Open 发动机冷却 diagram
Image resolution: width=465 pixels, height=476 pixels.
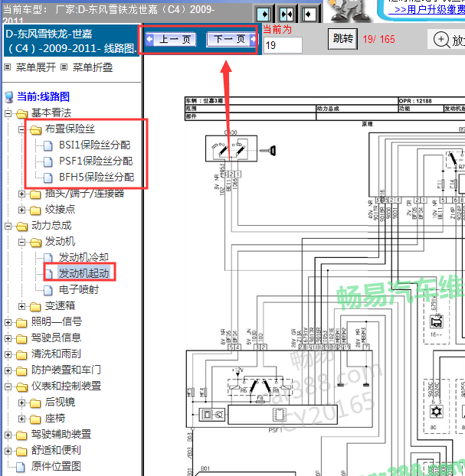click(x=84, y=257)
